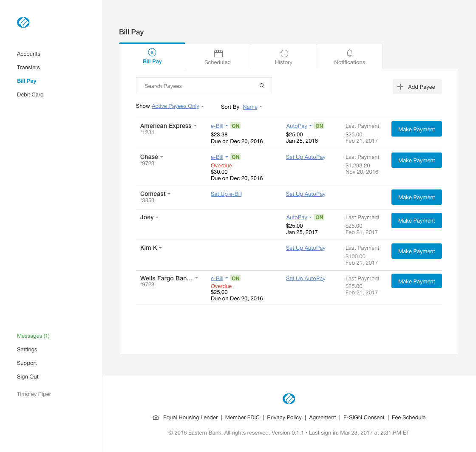Viewport: 476px width, 452px height.
Task: Open the Equal Housing Lender footer link
Action: [190, 418]
